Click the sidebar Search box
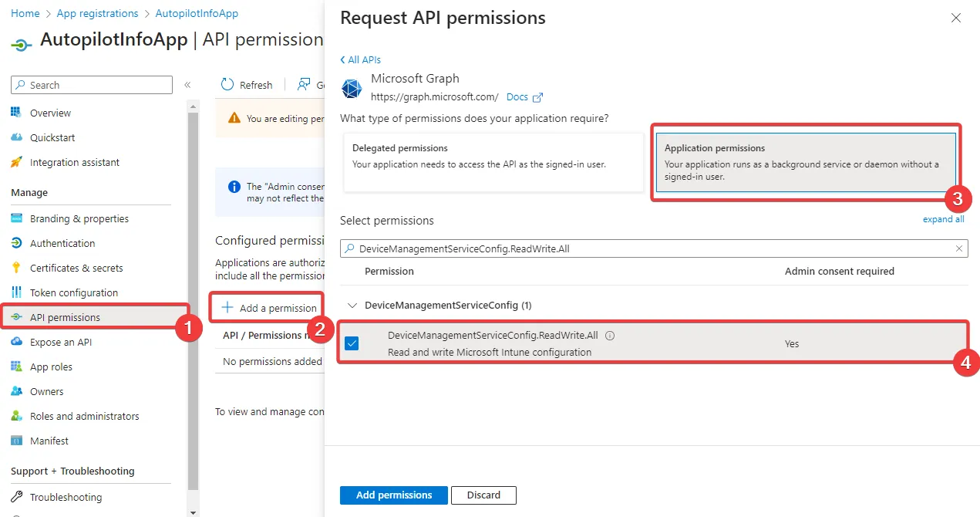The height and width of the screenshot is (517, 980). click(x=92, y=85)
